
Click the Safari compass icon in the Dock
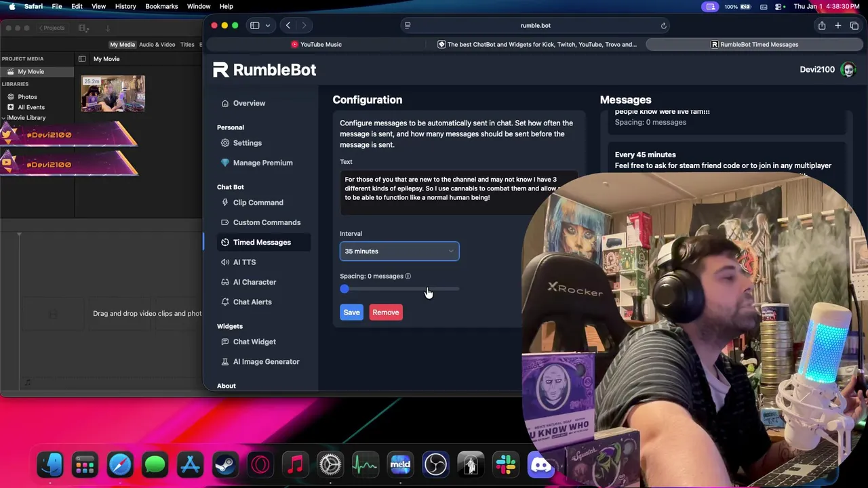point(120,465)
